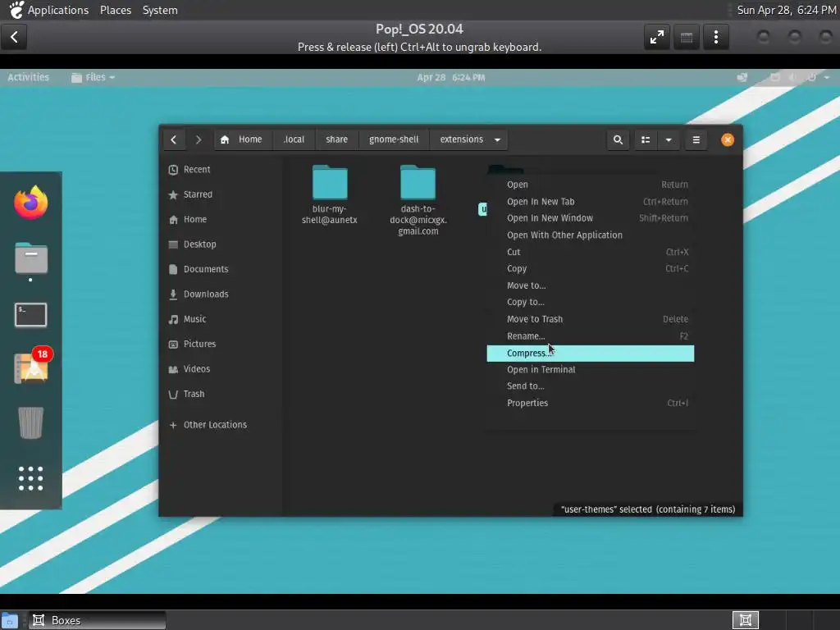Launch Terminal from the dock

point(30,315)
